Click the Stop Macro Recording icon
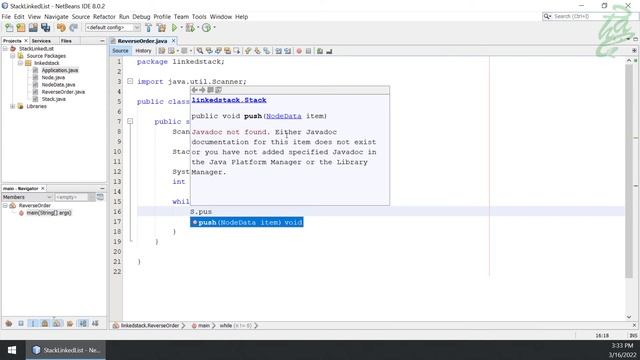This screenshot has height=360, width=640. [x=308, y=51]
